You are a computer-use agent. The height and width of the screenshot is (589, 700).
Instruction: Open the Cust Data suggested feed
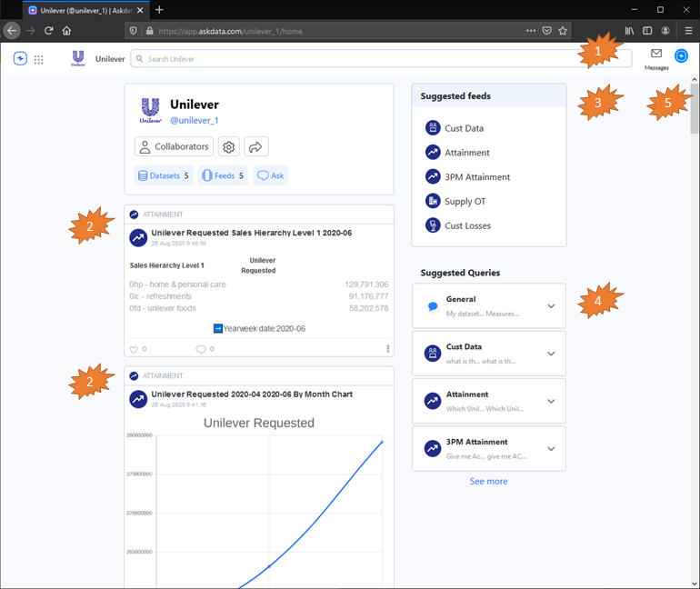[464, 128]
